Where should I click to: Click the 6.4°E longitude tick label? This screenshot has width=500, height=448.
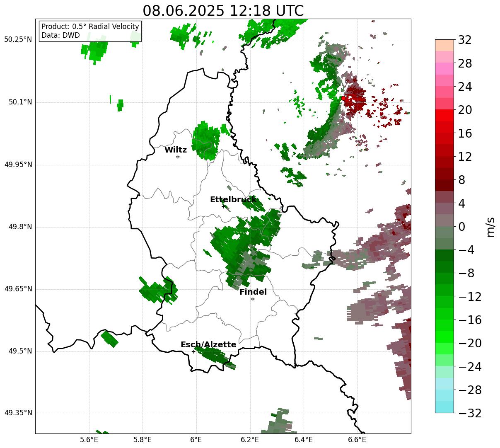(x=303, y=439)
